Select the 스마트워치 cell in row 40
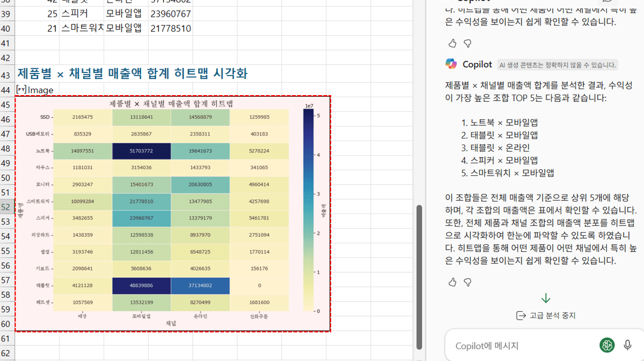This screenshot has width=644, height=361. [x=82, y=28]
